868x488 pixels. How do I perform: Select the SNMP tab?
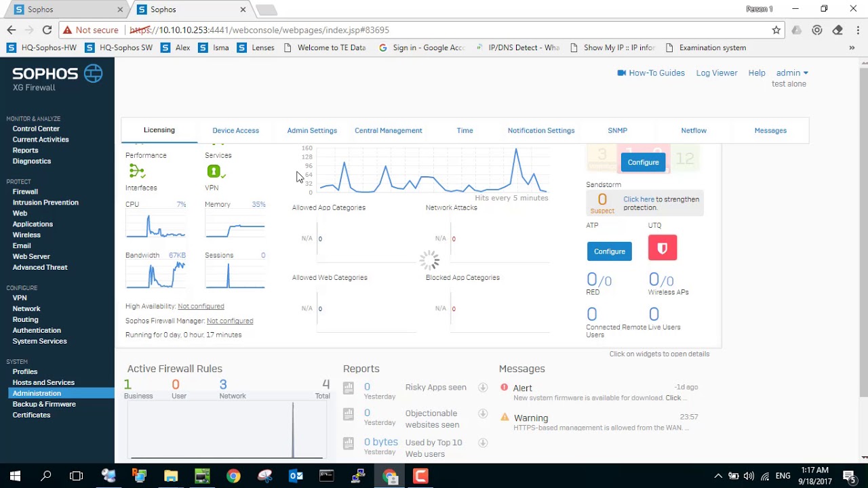(617, 130)
